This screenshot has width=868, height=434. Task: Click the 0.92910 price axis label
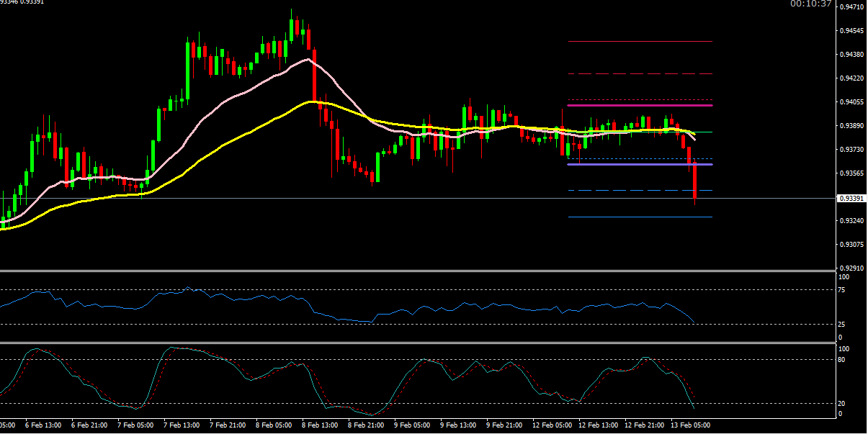(854, 268)
